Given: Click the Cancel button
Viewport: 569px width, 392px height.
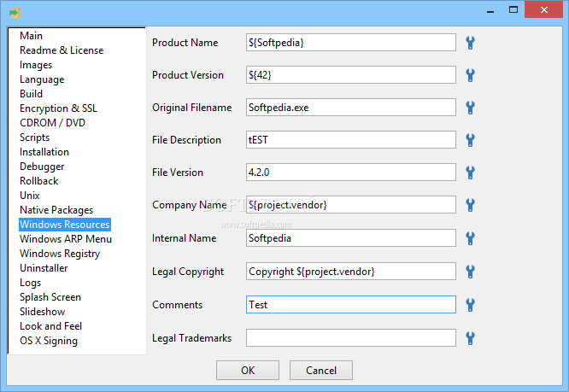Looking at the screenshot, I should [x=321, y=371].
